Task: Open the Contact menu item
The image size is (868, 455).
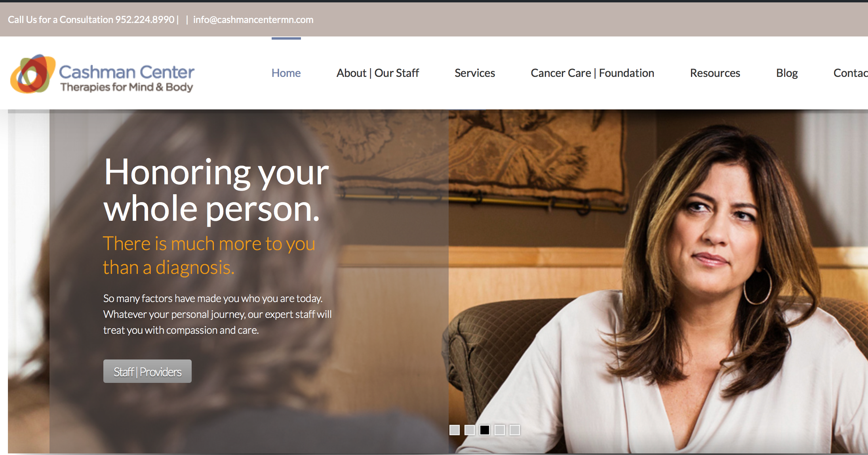Action: (x=851, y=73)
